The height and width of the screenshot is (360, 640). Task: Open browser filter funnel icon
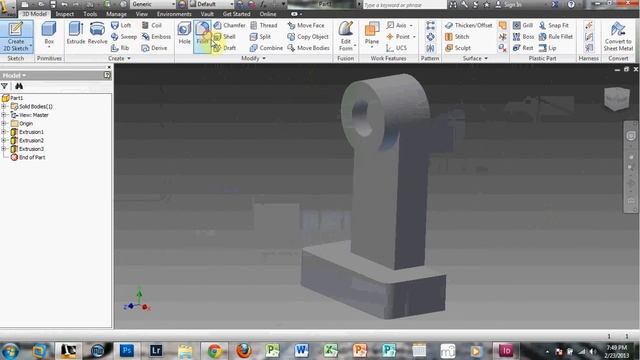point(4,86)
